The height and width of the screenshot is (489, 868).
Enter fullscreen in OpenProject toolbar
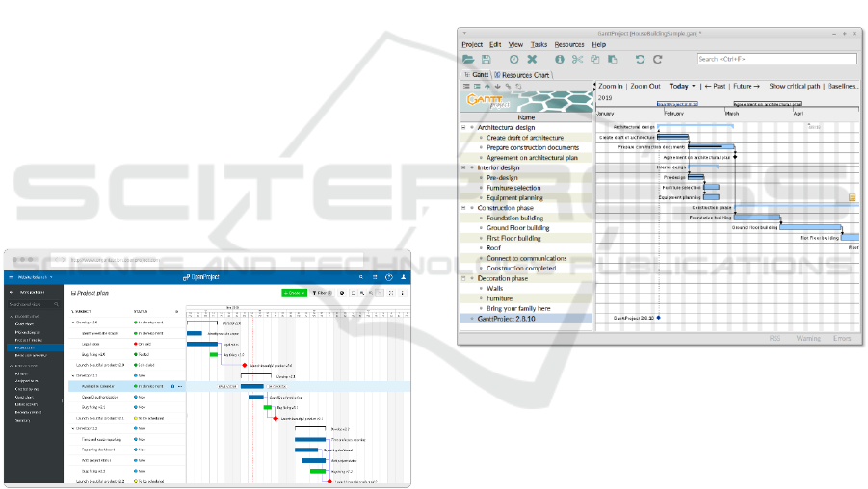coord(391,293)
